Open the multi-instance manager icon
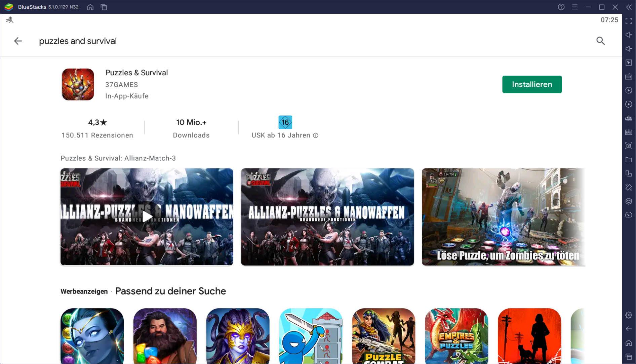The height and width of the screenshot is (364, 636). pyautogui.click(x=629, y=173)
